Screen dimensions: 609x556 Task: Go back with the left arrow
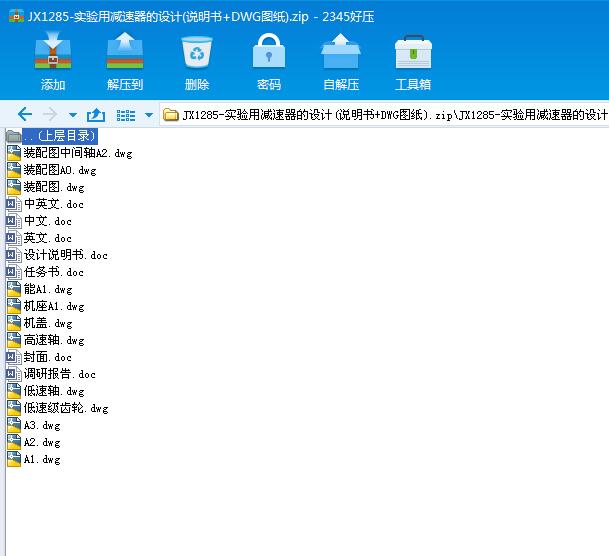tap(25, 115)
